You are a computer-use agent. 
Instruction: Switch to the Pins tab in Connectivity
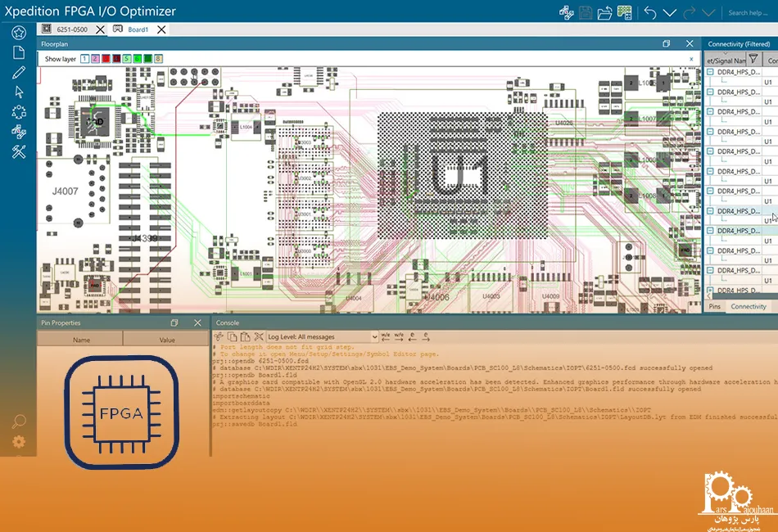point(715,304)
